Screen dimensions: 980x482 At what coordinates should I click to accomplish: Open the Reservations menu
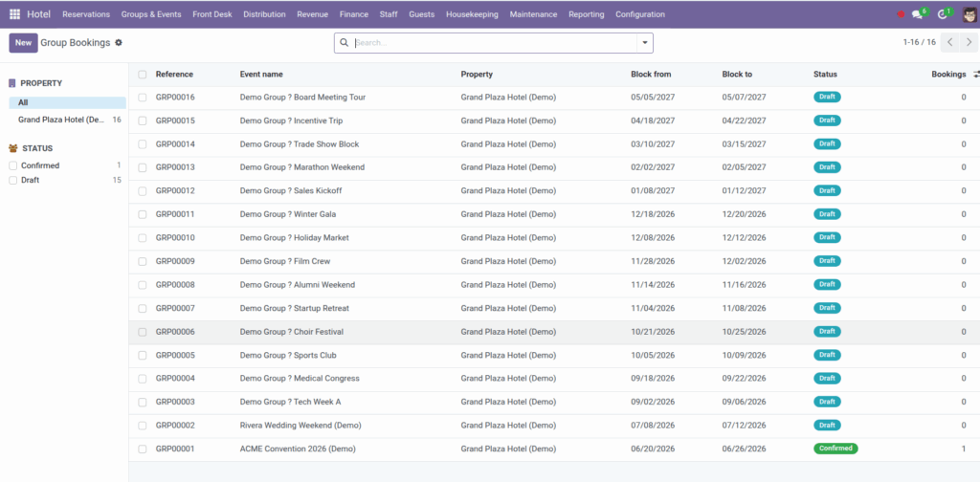pyautogui.click(x=86, y=14)
